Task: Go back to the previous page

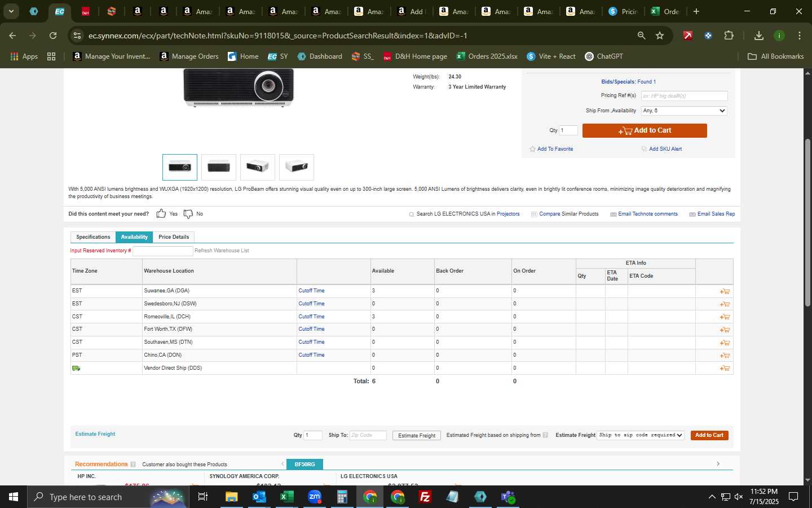Action: (12, 36)
